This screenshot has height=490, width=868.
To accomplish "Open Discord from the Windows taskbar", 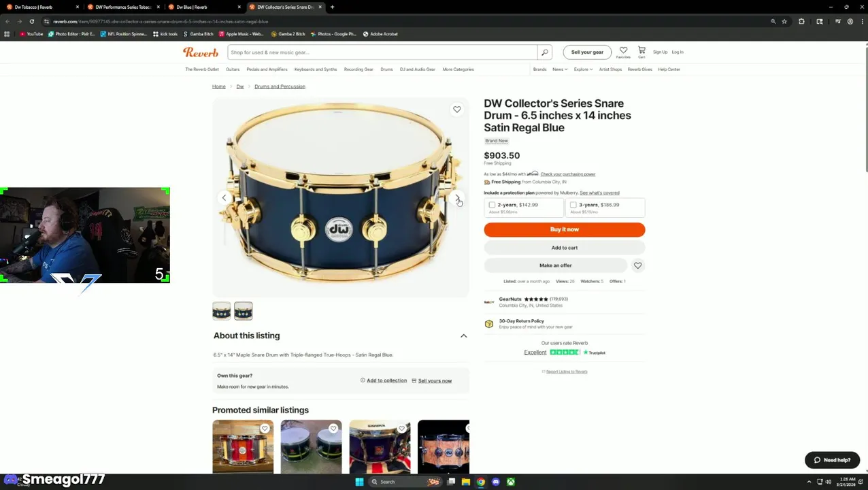I will [495, 482].
